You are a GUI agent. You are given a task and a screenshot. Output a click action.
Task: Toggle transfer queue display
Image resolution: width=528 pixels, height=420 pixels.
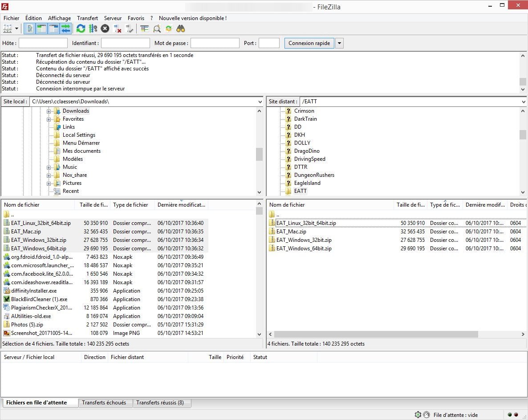(66, 29)
